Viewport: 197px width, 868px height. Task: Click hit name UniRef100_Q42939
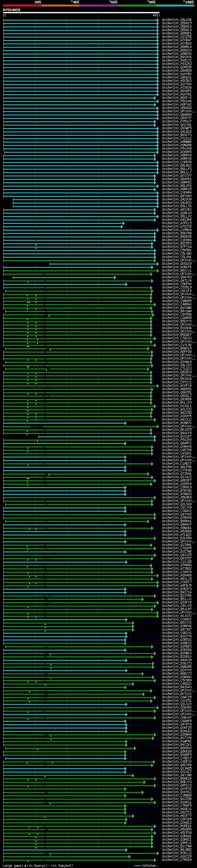pos(177,200)
